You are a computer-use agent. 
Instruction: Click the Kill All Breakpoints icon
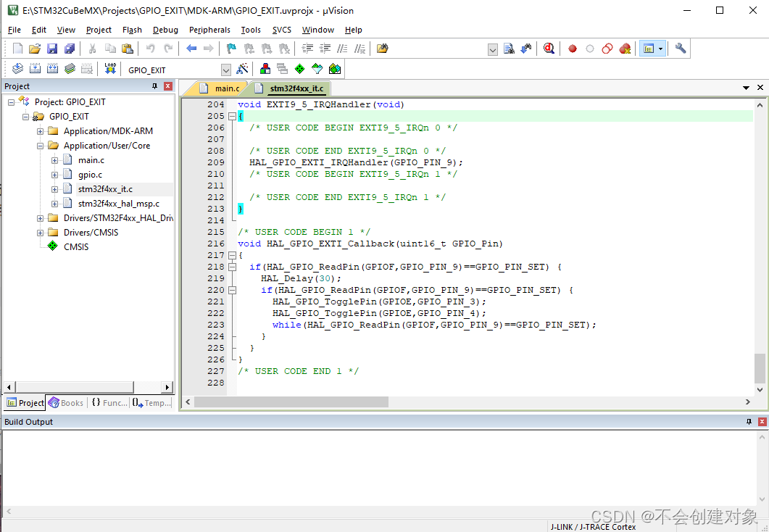pyautogui.click(x=625, y=49)
